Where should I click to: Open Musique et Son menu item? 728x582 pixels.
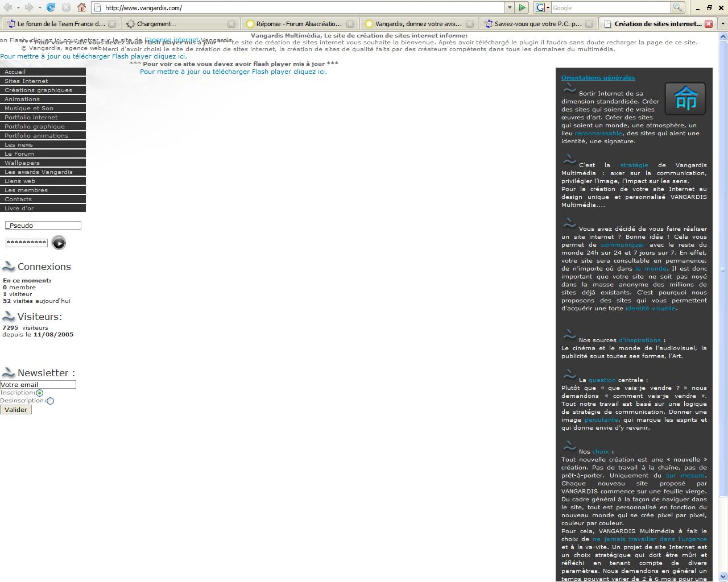43,108
